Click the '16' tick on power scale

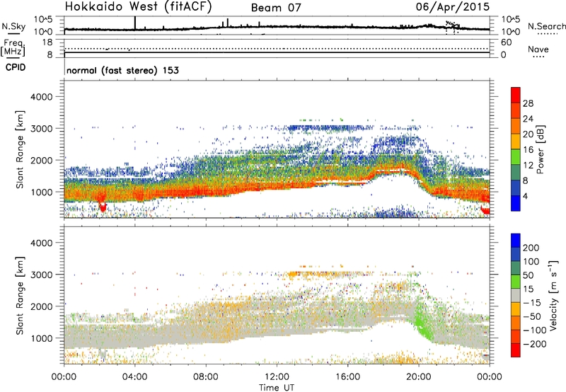[528, 150]
